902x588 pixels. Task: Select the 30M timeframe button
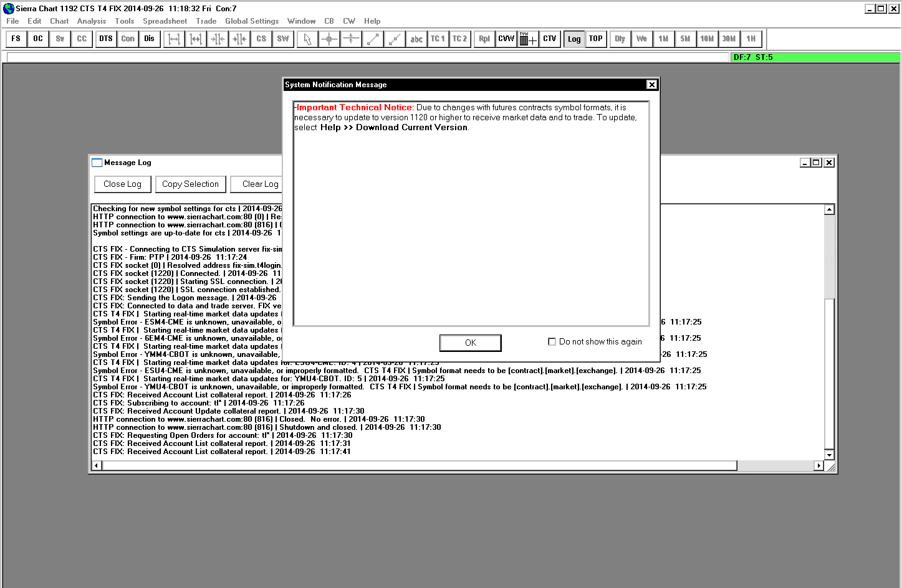click(x=729, y=39)
